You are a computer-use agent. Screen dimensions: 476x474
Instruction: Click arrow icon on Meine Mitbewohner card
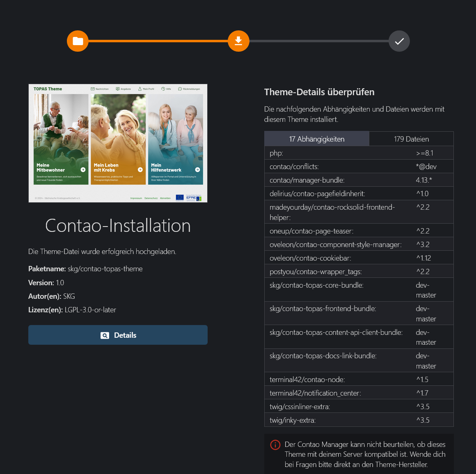[x=83, y=170]
